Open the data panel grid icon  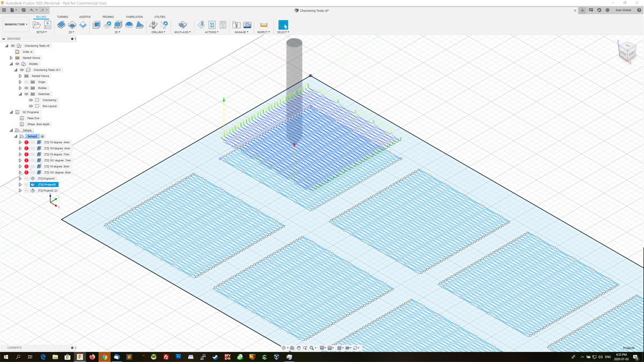pos(4,10)
